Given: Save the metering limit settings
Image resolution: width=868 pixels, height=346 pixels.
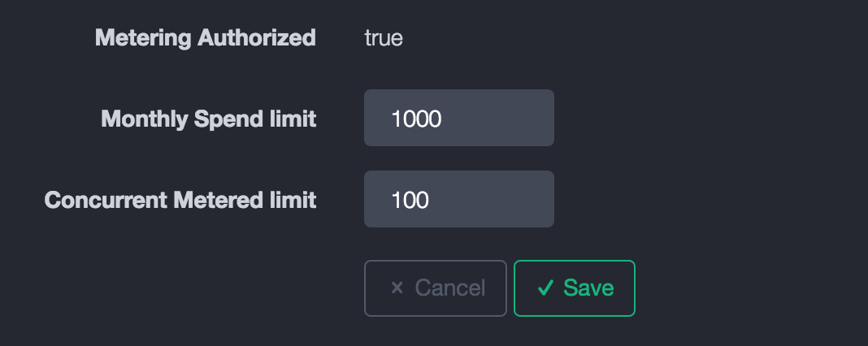Looking at the screenshot, I should coord(575,288).
